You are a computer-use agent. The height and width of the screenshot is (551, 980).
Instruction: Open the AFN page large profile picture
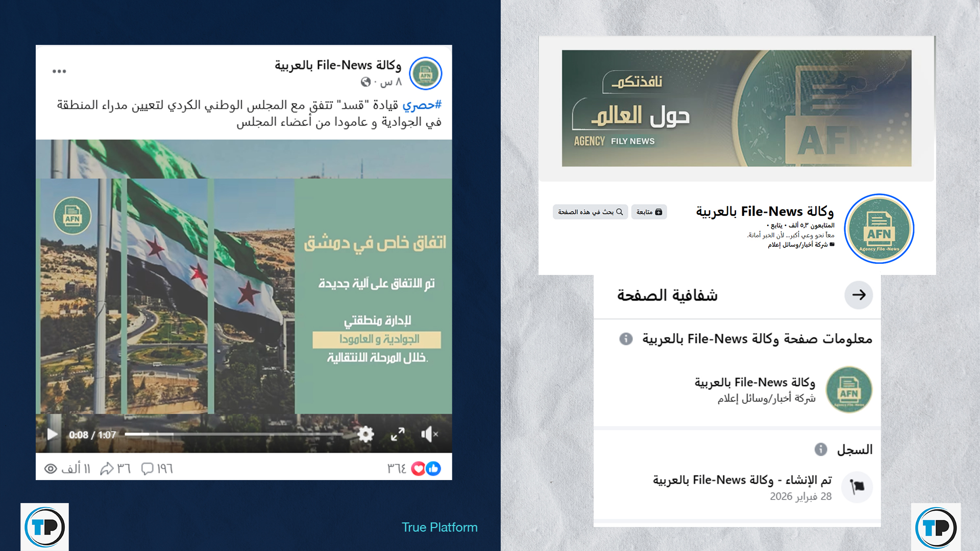(879, 229)
